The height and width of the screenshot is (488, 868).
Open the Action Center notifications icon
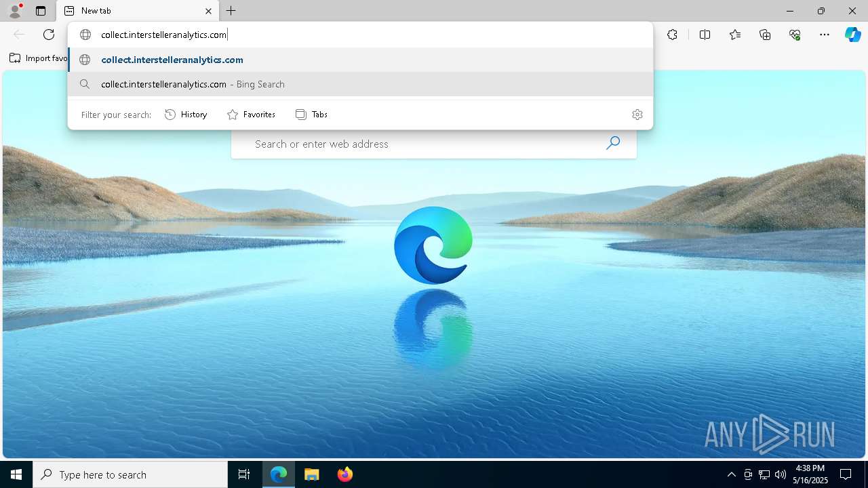(x=846, y=474)
